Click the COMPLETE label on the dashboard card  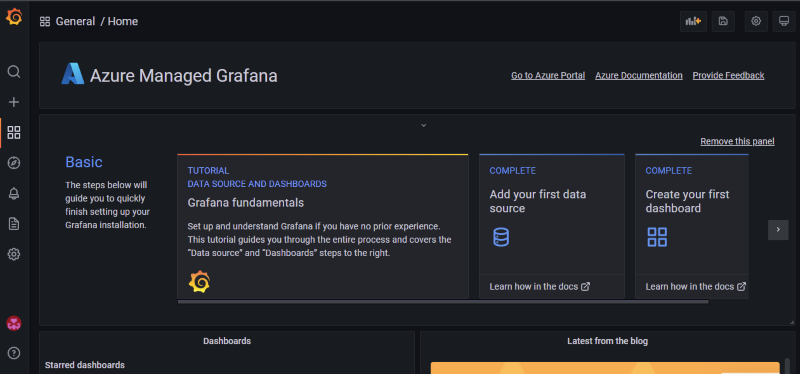point(668,170)
